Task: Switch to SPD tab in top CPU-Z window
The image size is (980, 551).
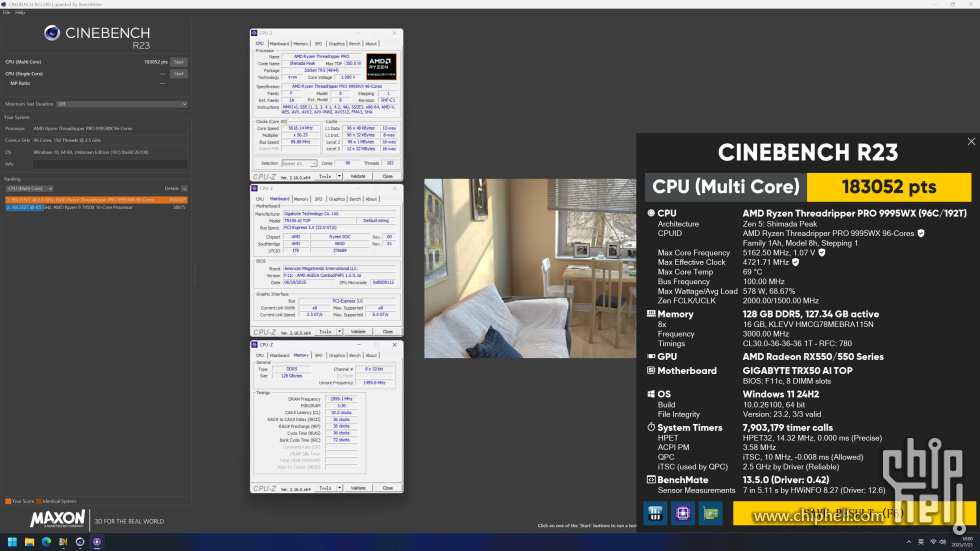Action: tap(318, 44)
